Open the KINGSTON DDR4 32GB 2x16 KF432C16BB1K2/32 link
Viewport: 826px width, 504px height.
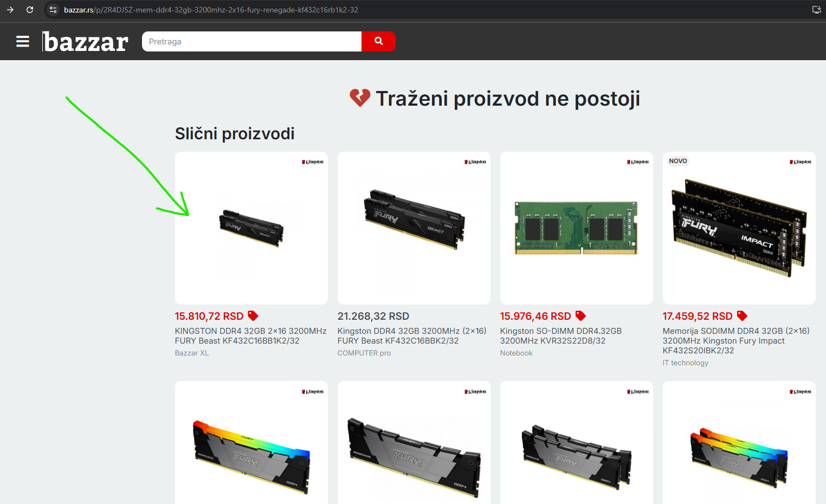point(250,336)
